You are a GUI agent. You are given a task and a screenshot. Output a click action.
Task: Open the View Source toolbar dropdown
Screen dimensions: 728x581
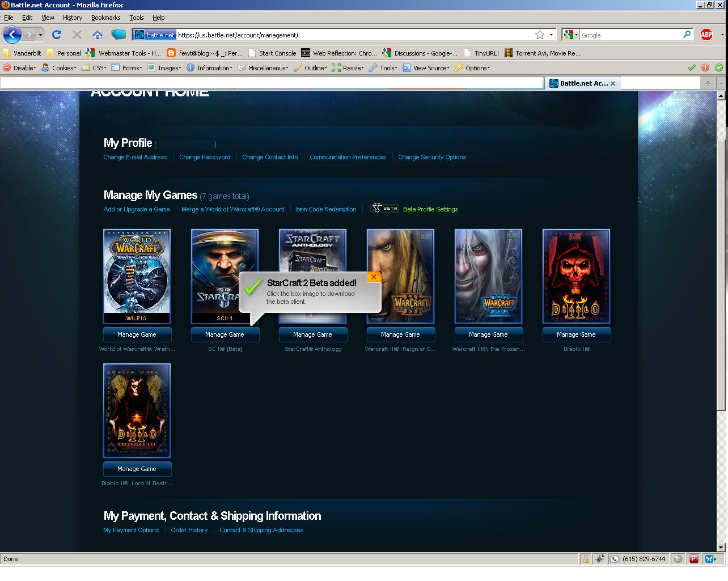click(x=426, y=68)
